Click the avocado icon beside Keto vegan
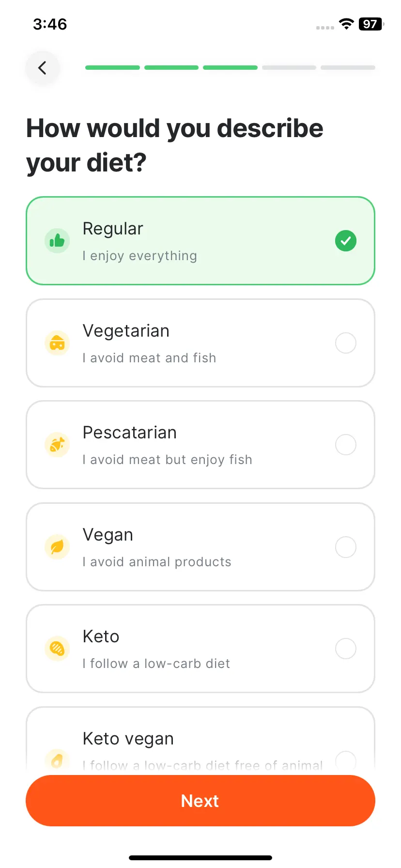 57,759
